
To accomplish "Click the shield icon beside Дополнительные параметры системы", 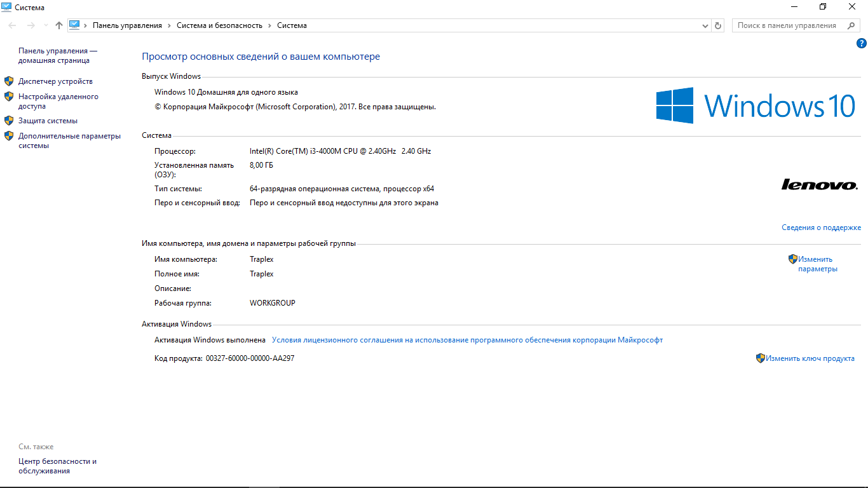I will tap(9, 135).
